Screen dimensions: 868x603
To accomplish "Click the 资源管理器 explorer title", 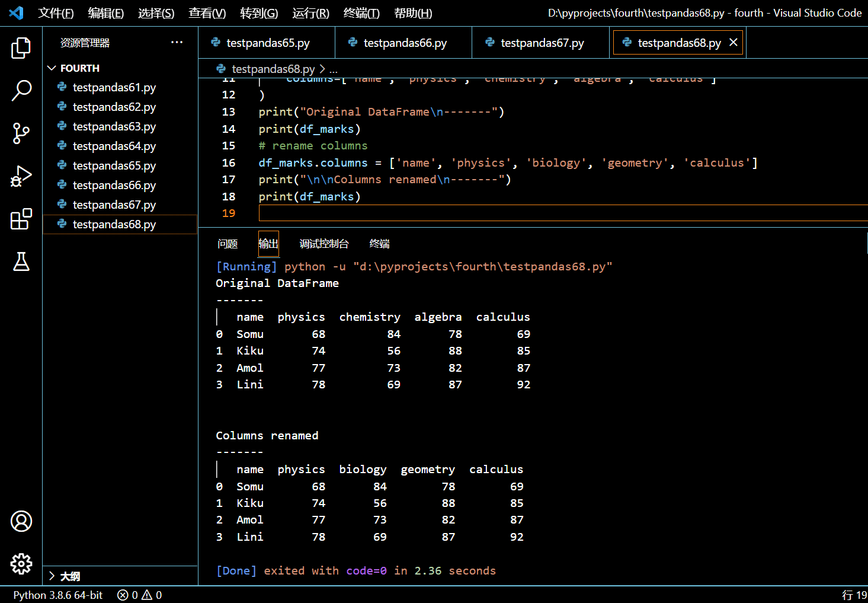I will (85, 43).
